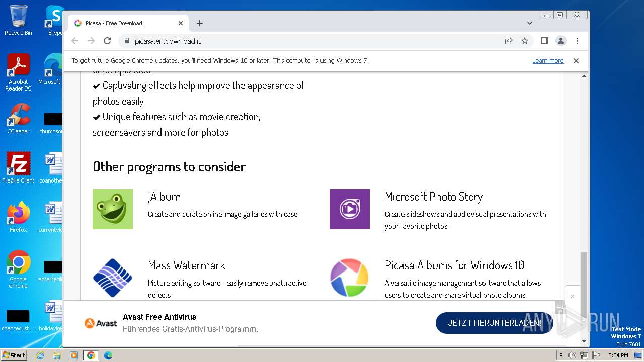Open the Microsoft Photo Story title link
Image resolution: width=644 pixels, height=362 pixels.
pos(434,197)
